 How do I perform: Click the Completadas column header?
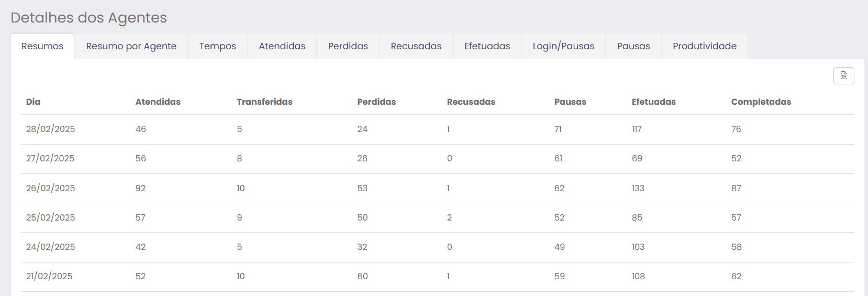[x=761, y=102]
